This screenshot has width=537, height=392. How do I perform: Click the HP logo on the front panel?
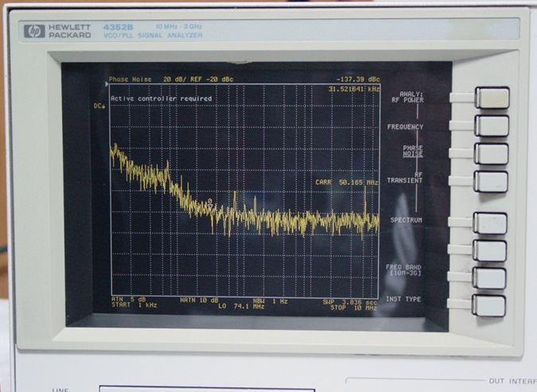point(34,31)
